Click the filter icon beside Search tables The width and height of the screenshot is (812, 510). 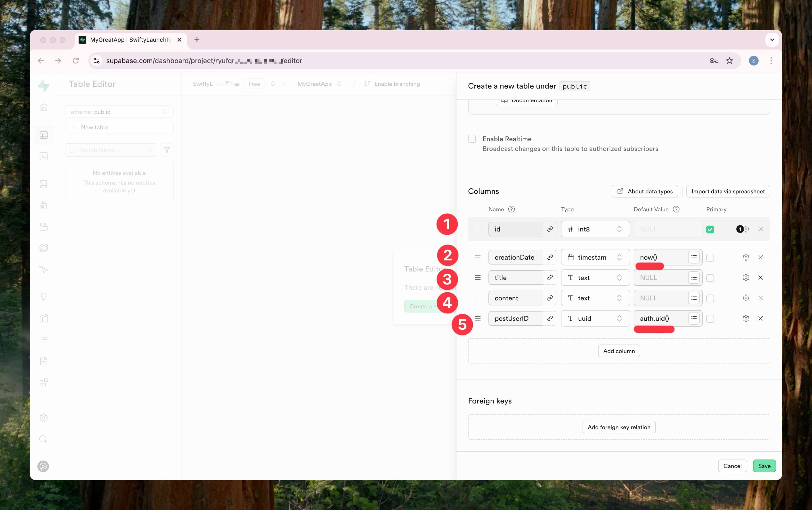point(167,150)
